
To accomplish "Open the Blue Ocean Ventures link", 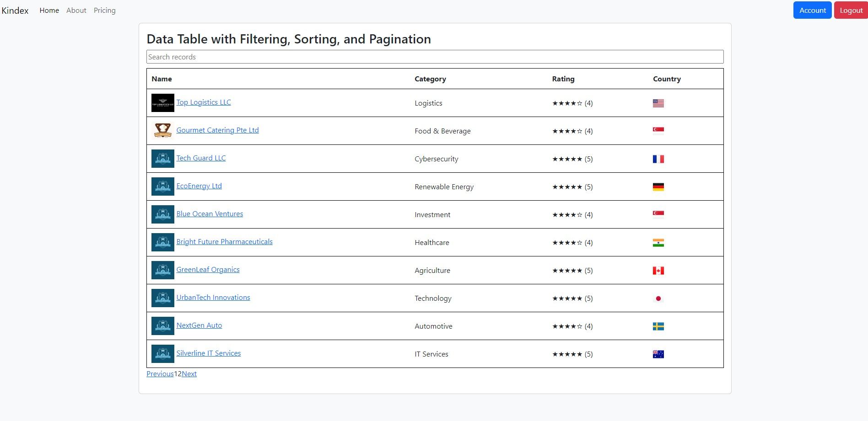I will pyautogui.click(x=210, y=214).
